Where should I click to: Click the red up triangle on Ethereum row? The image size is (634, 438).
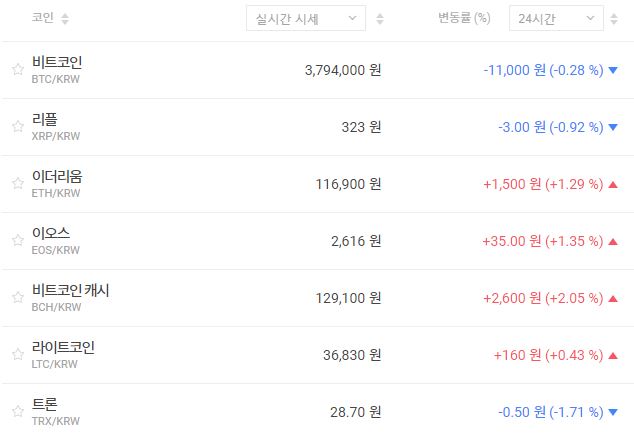coord(613,184)
